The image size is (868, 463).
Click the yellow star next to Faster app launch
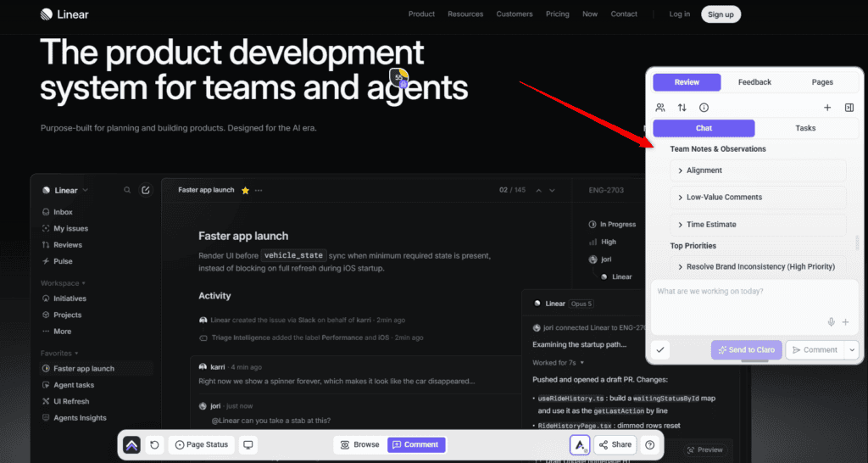coord(245,190)
